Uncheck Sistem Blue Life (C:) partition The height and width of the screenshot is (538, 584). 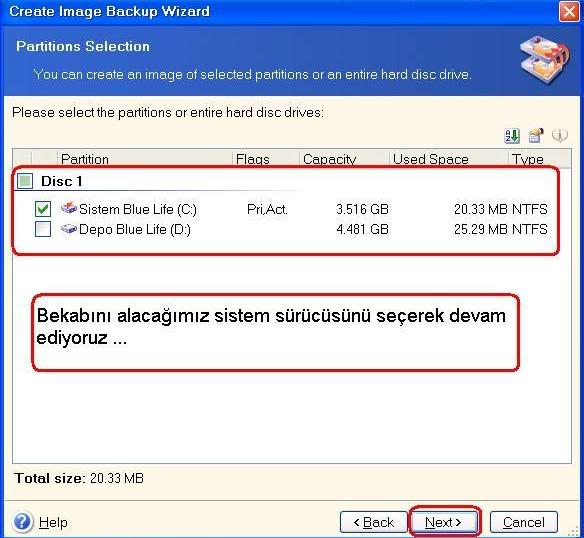tap(43, 209)
